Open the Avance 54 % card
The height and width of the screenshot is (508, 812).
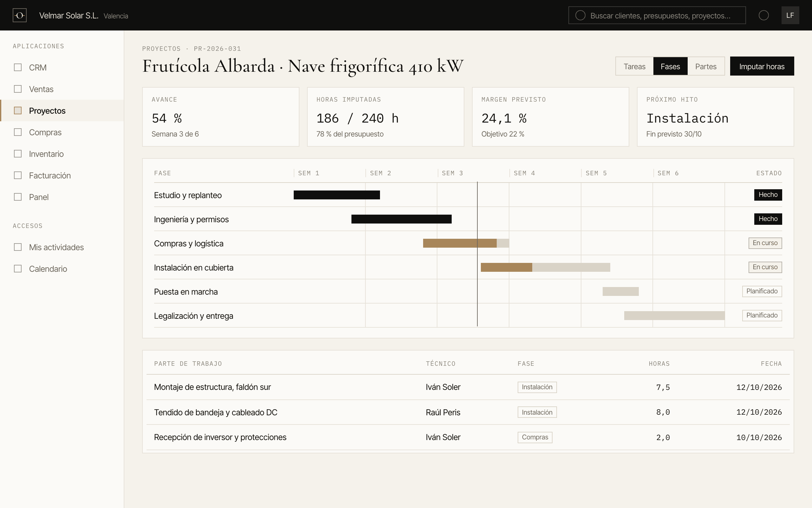point(220,117)
